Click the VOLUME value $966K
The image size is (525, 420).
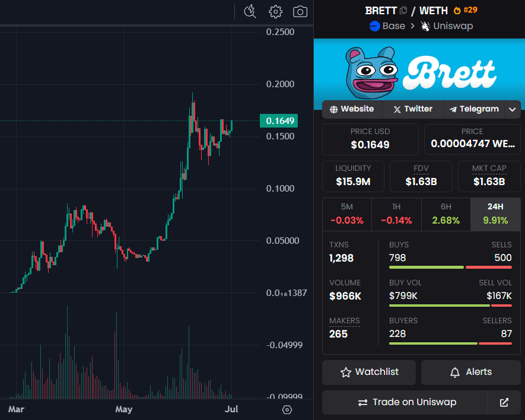click(x=345, y=296)
